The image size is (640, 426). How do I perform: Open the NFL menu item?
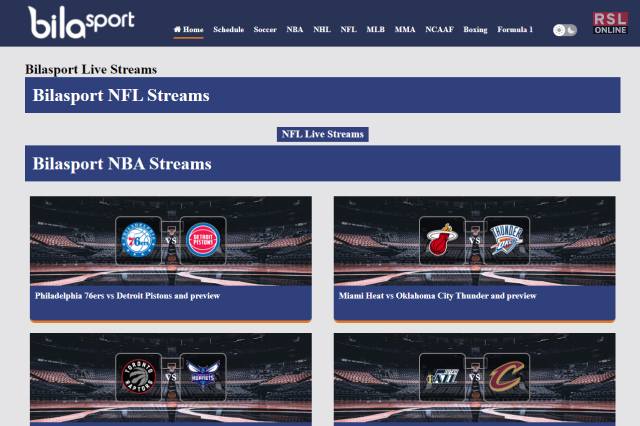349,29
